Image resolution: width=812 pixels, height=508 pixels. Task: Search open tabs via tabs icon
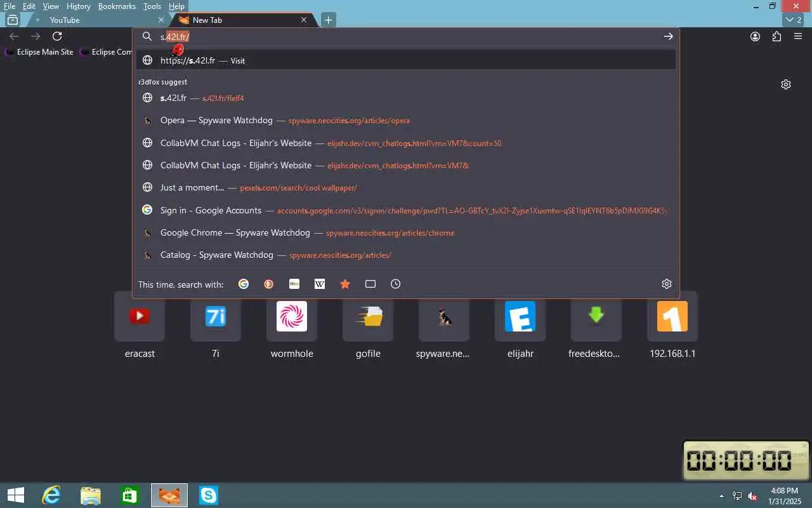[x=370, y=284]
